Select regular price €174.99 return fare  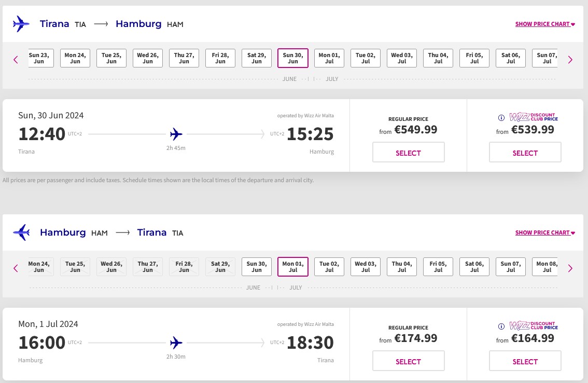(x=409, y=361)
